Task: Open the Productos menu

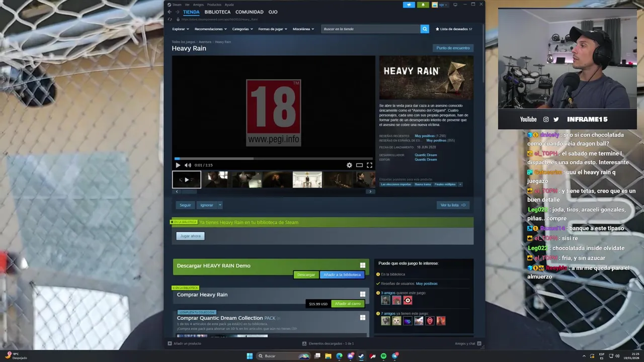Action: [214, 5]
